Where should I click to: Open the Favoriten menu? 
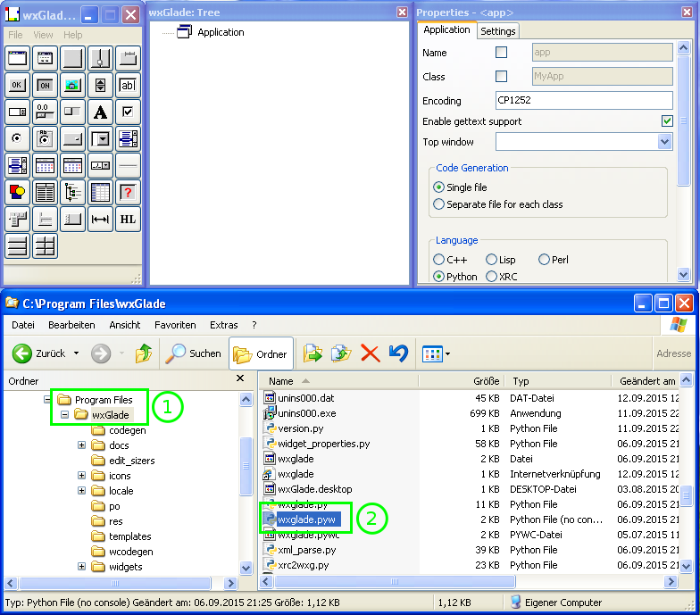(175, 325)
